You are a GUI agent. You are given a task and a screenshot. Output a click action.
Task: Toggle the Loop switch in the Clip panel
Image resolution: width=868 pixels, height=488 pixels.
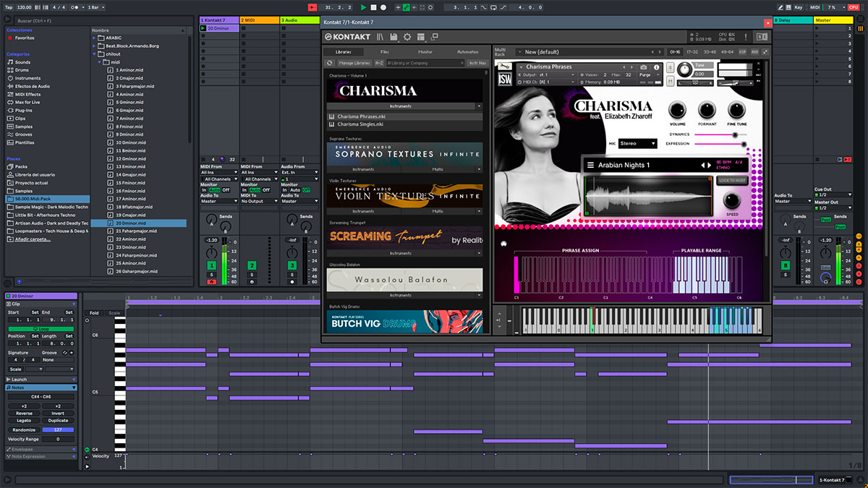[41, 329]
